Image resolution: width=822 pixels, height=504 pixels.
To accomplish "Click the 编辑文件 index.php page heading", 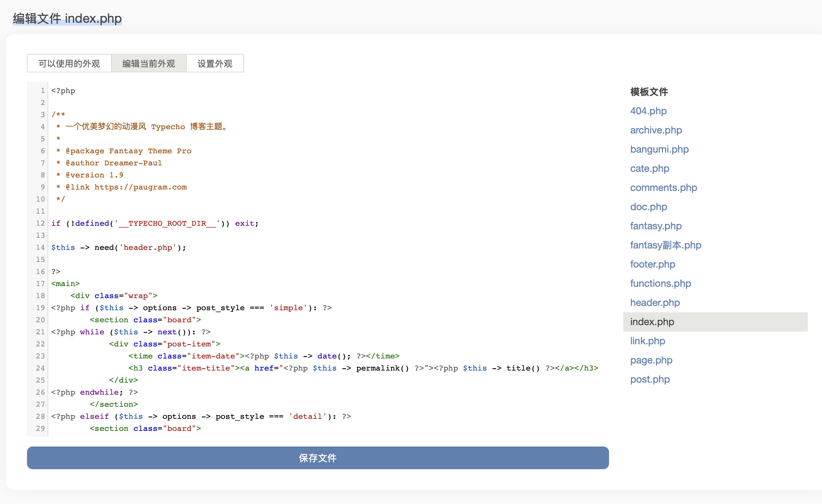I will pos(67,18).
